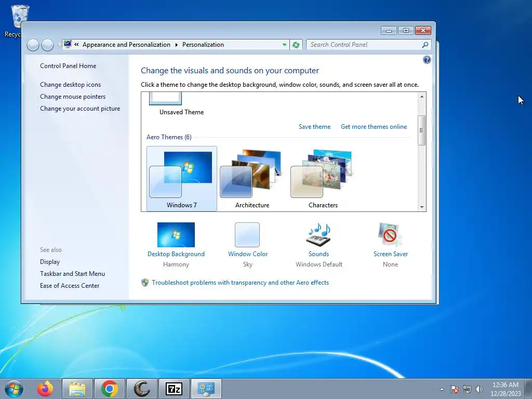The height and width of the screenshot is (399, 532).
Task: Open Windows Explorer from the taskbar
Action: (77, 389)
